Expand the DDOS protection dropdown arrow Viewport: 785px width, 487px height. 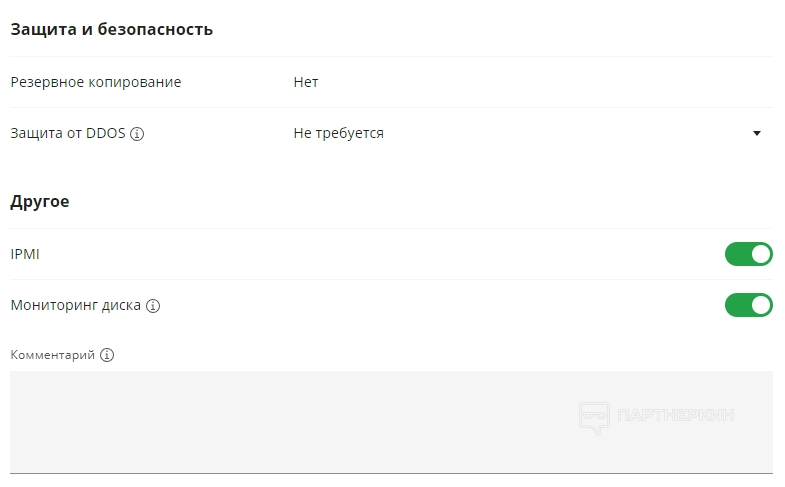point(757,133)
